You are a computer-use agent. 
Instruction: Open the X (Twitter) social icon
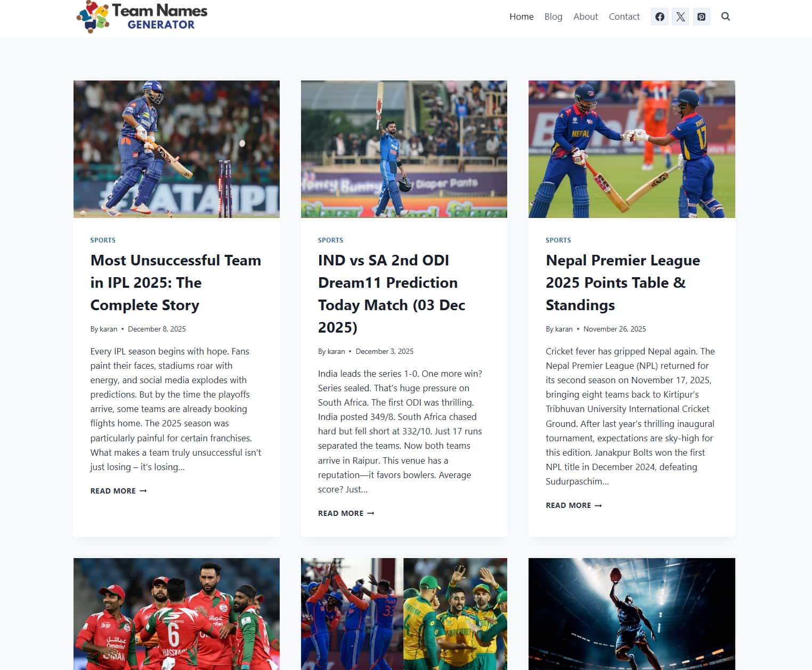(x=680, y=17)
